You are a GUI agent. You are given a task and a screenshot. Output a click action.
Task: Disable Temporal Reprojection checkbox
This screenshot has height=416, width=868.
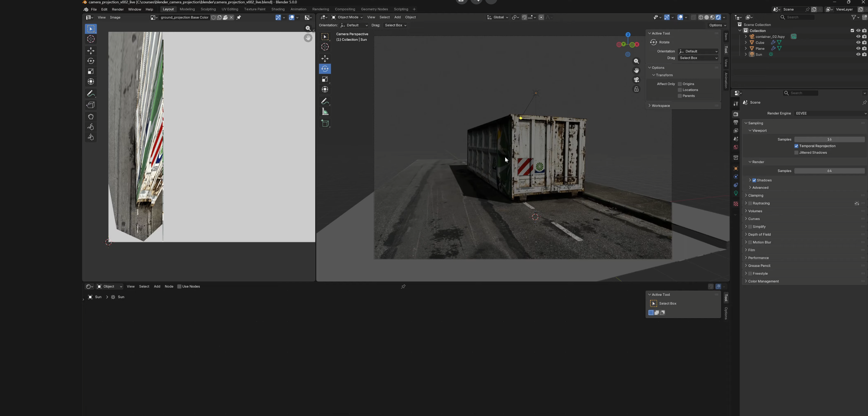coord(796,146)
